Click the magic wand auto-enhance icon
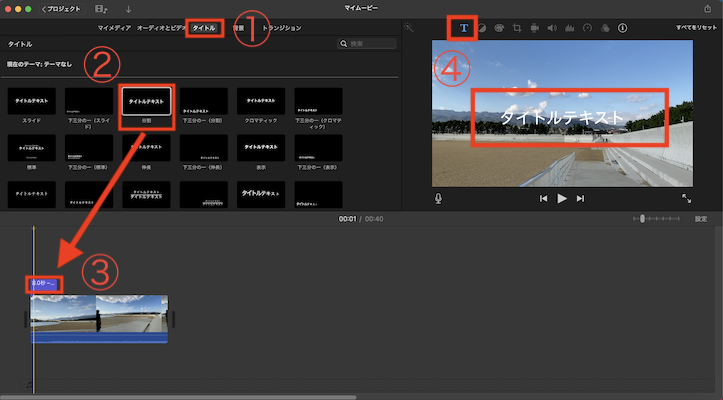723x400 pixels. (409, 28)
